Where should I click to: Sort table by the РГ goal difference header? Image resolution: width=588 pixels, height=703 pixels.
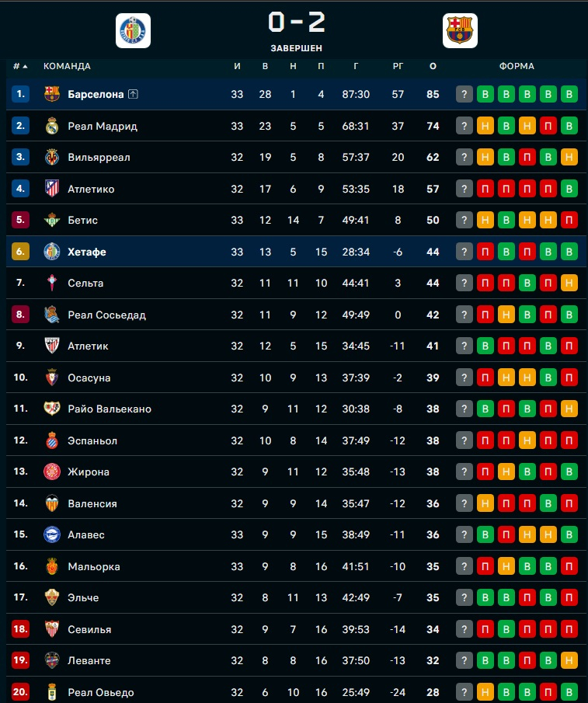pos(398,66)
